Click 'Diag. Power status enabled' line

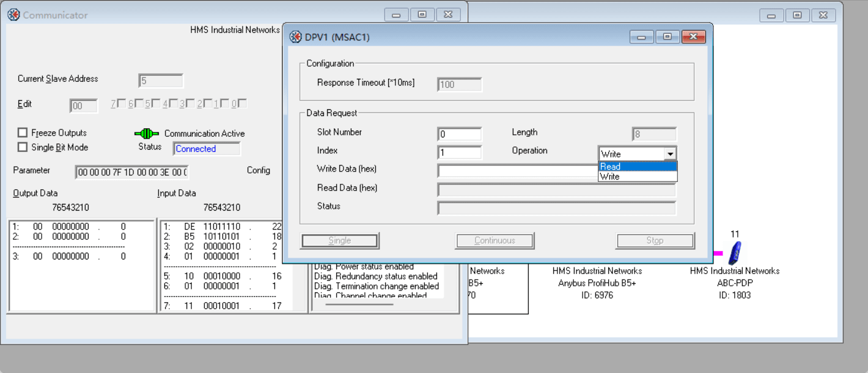tap(364, 267)
